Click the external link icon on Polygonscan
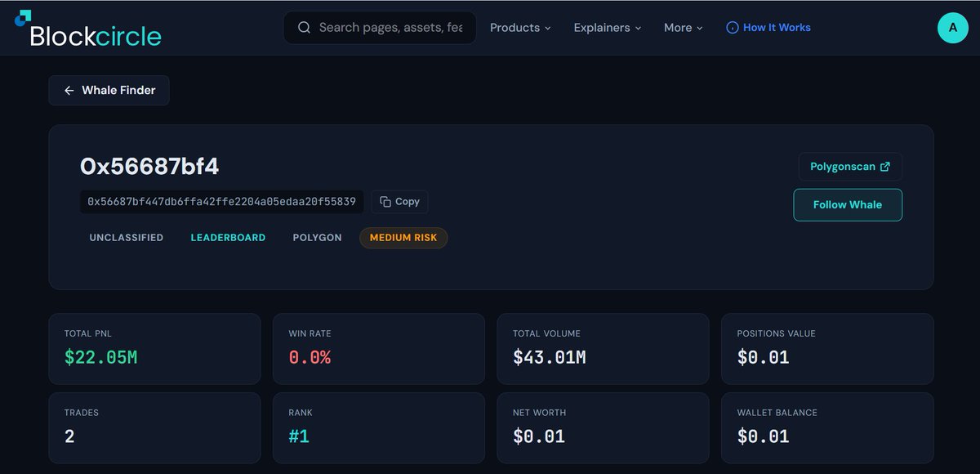The width and height of the screenshot is (980, 474). pos(885,167)
